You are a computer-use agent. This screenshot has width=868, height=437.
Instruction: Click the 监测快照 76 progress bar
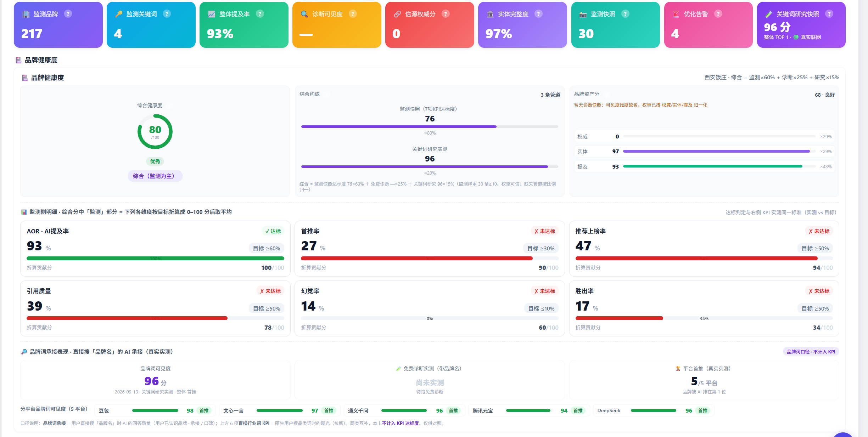tap(430, 126)
